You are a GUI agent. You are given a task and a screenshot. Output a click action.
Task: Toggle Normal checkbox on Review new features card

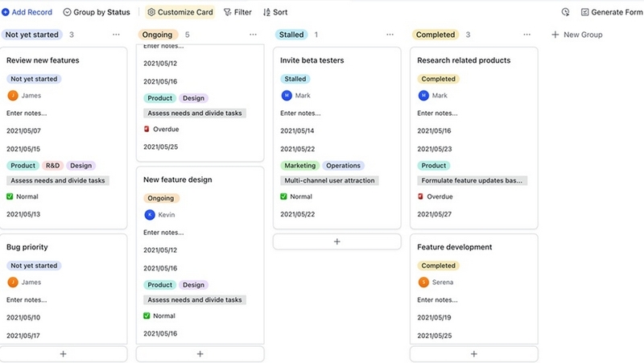[10, 196]
